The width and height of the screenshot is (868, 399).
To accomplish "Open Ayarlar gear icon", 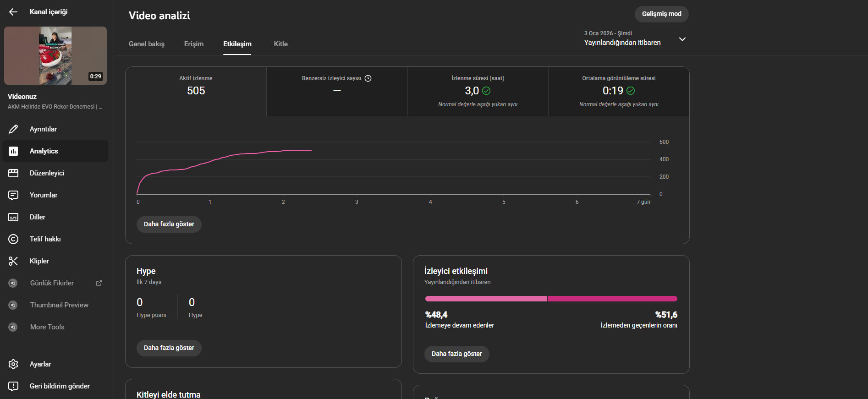I will pyautogui.click(x=13, y=364).
